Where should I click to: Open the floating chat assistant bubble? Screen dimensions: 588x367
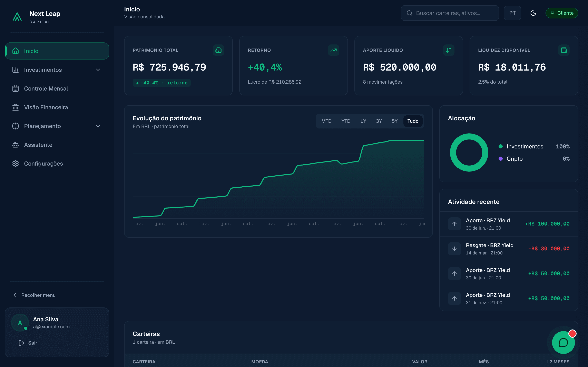(x=563, y=343)
